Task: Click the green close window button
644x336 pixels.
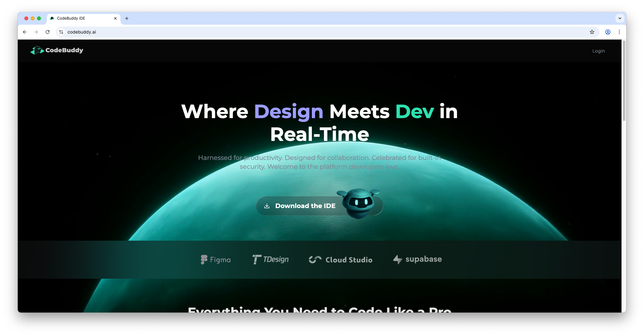Action: pos(39,18)
